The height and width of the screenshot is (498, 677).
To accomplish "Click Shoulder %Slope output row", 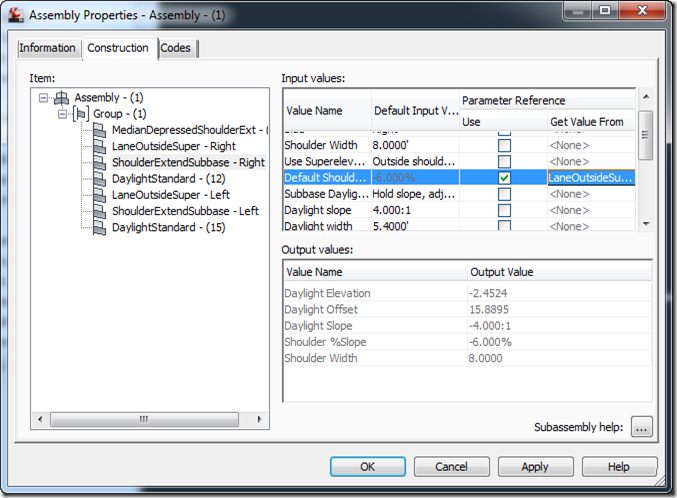I will [467, 342].
